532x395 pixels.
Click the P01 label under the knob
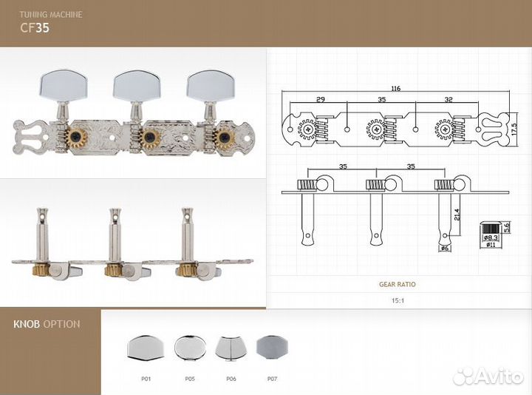point(146,378)
